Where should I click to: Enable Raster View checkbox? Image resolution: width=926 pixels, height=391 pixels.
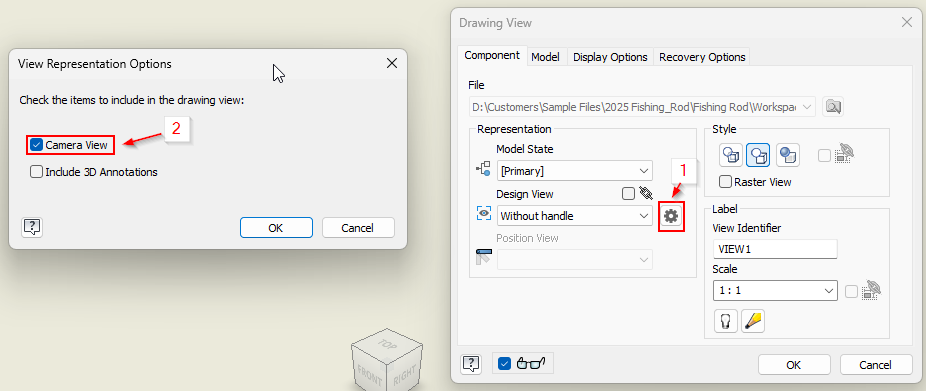tap(725, 182)
